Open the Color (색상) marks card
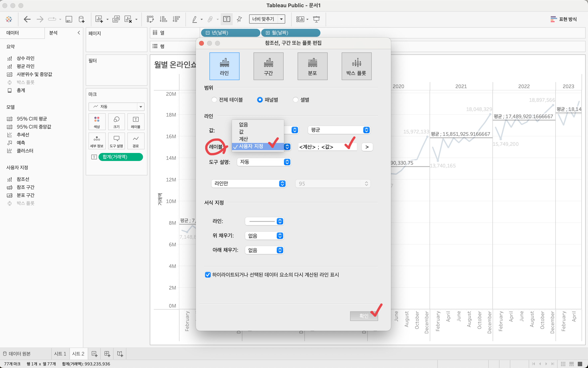Screen dimensions: 588x368 click(x=97, y=122)
